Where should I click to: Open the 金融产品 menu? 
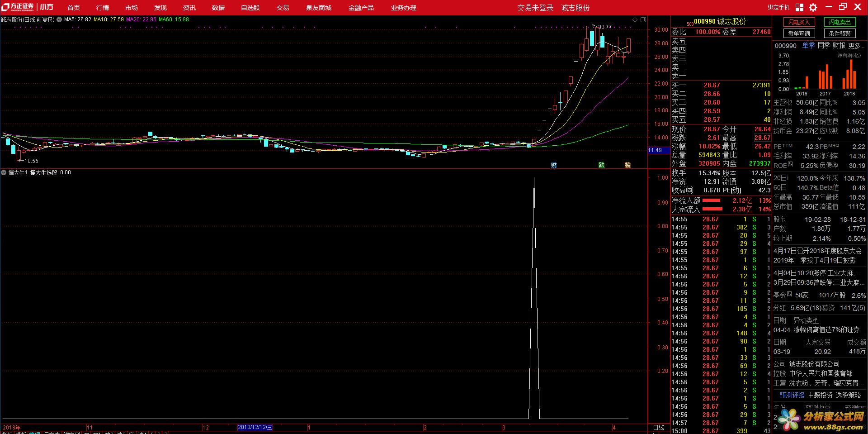coord(361,8)
